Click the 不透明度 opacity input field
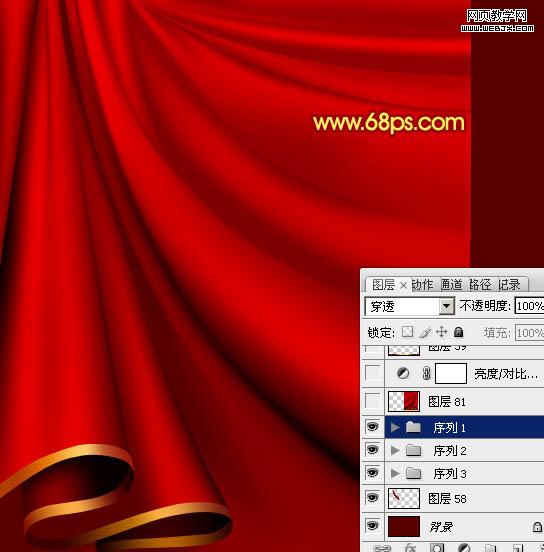This screenshot has height=552, width=544. (x=529, y=306)
